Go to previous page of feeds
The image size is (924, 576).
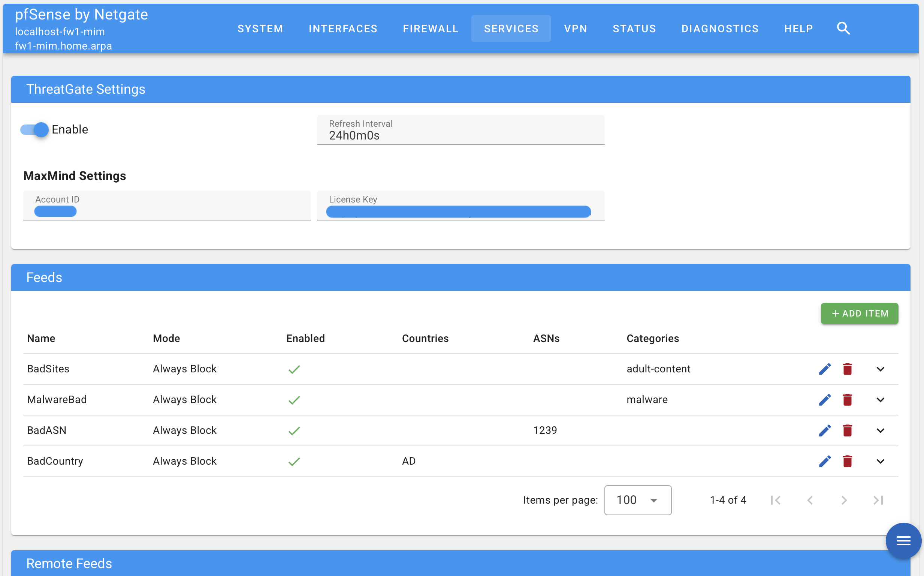pyautogui.click(x=810, y=500)
